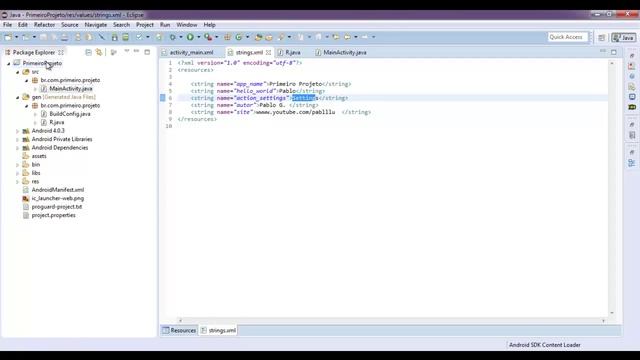Viewport: 640px width, 360px height.
Task: Open the Debug configurations dropdown arrow
Action: tap(181, 37)
